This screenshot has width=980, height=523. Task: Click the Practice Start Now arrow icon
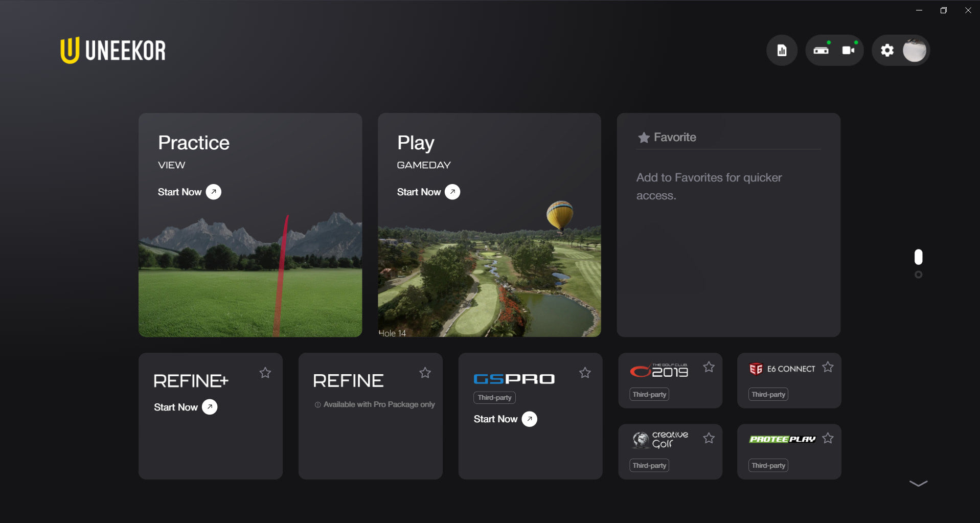[x=214, y=192]
